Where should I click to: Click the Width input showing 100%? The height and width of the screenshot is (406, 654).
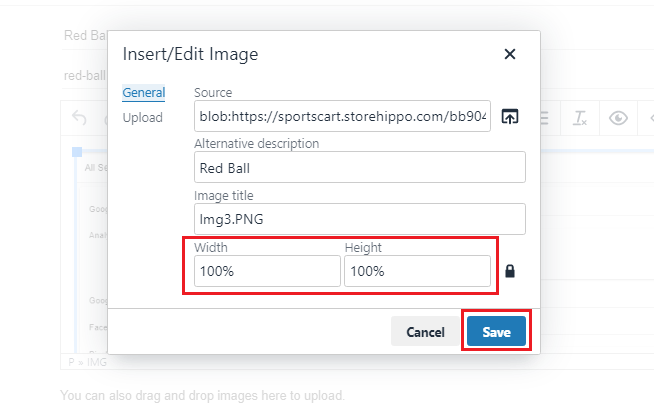(267, 271)
